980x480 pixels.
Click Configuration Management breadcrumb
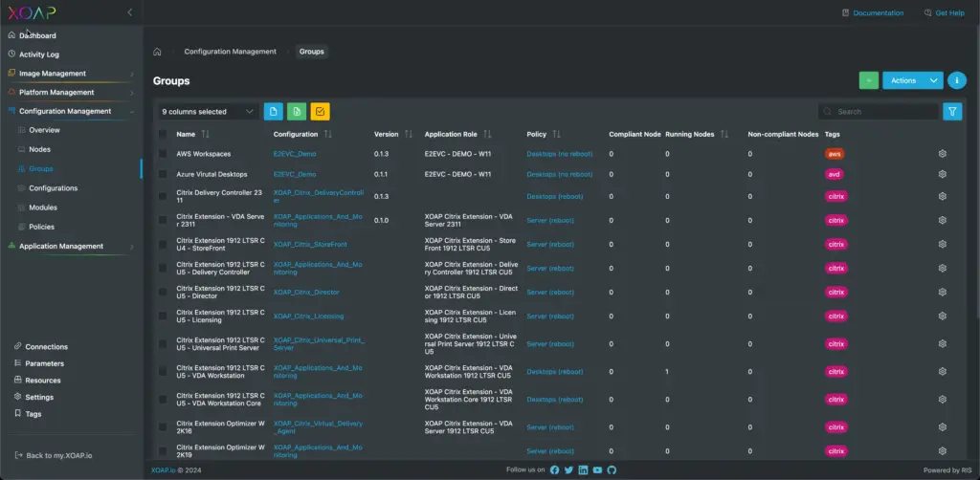[230, 52]
